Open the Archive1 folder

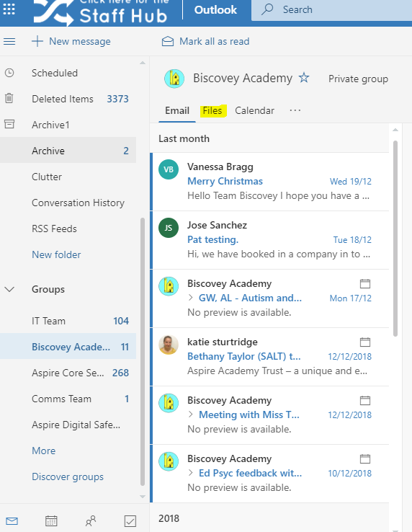tap(68, 125)
